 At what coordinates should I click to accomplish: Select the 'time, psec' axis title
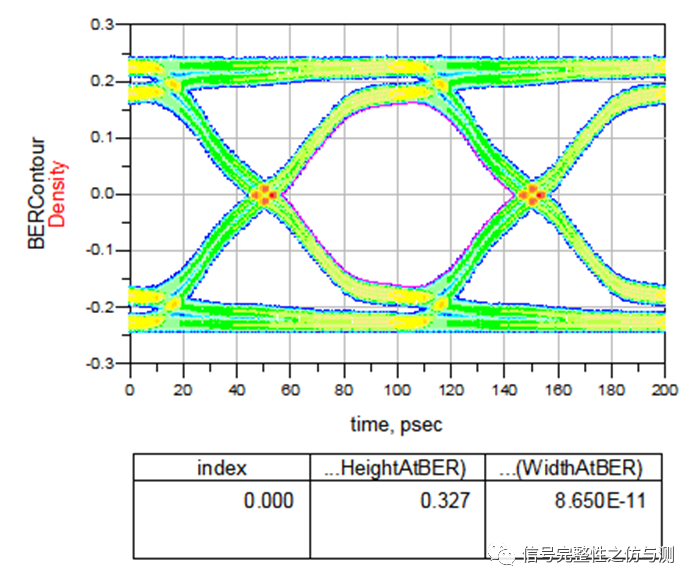397,425
